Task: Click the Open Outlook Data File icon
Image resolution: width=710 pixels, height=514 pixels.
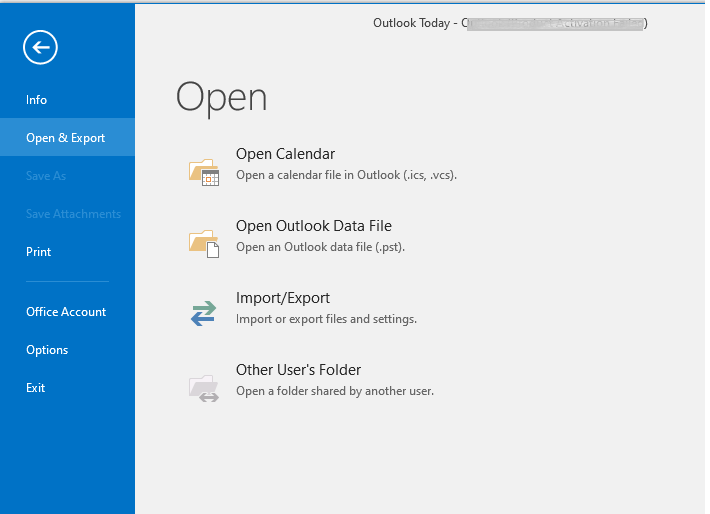Action: (x=204, y=244)
